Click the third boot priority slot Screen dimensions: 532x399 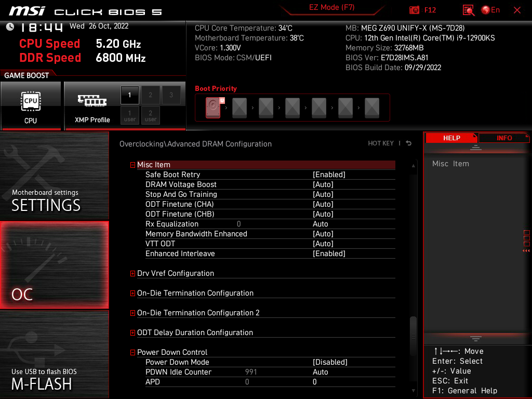266,108
